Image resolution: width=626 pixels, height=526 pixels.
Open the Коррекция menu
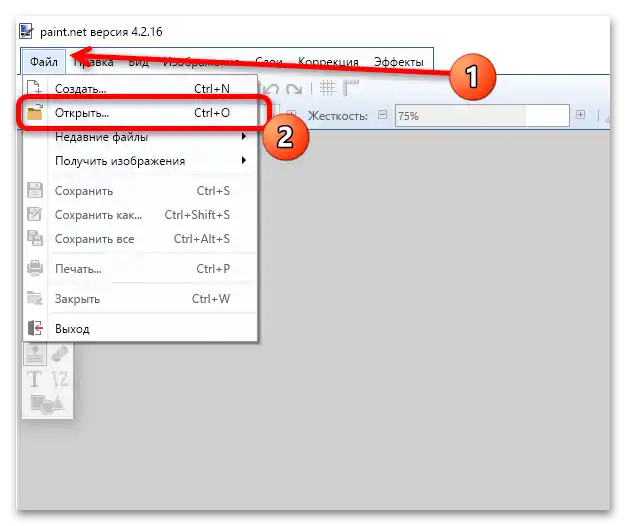tap(328, 62)
